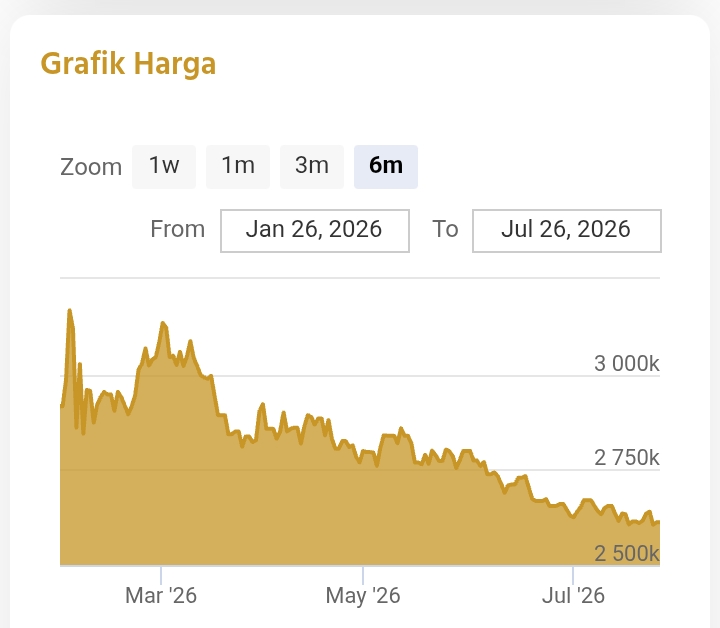Viewport: 720px width, 628px height.
Task: Click the 3 000k price axis label
Action: tap(626, 364)
